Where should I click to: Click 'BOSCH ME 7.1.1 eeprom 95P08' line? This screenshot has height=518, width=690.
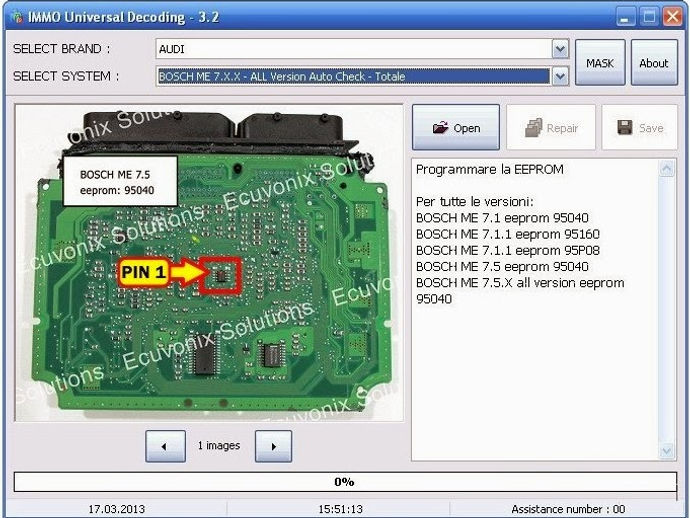click(x=508, y=250)
